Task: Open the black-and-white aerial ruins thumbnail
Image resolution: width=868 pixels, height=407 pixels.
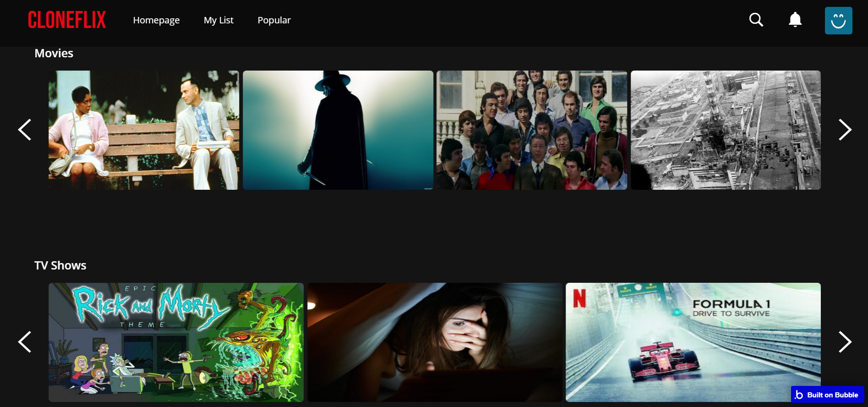Action: [x=726, y=130]
